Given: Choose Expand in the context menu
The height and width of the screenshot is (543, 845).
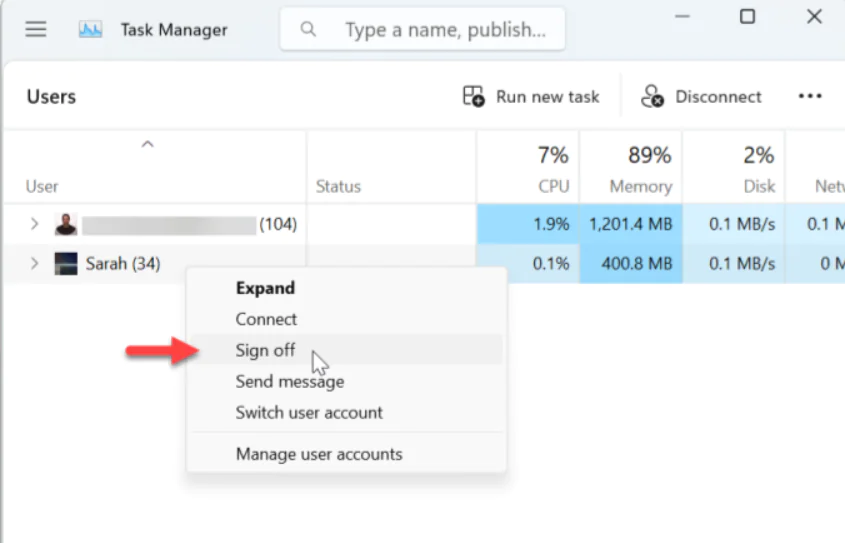Looking at the screenshot, I should click(265, 288).
